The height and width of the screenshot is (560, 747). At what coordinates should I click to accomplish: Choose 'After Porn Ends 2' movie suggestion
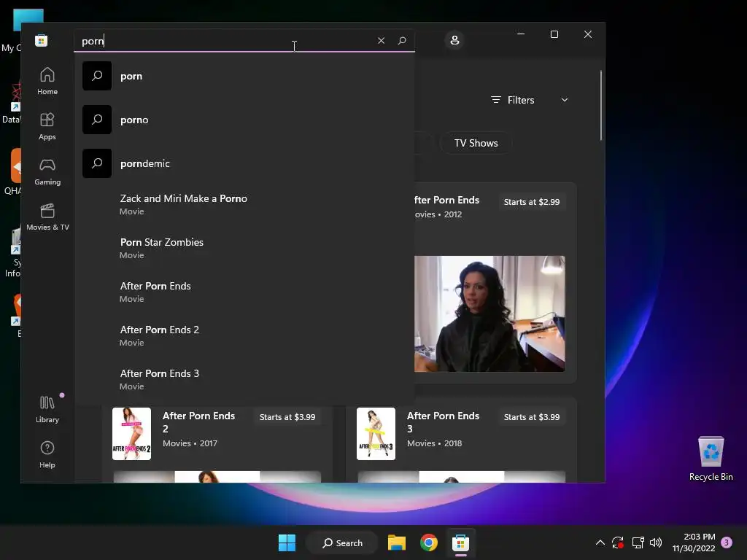[244, 335]
